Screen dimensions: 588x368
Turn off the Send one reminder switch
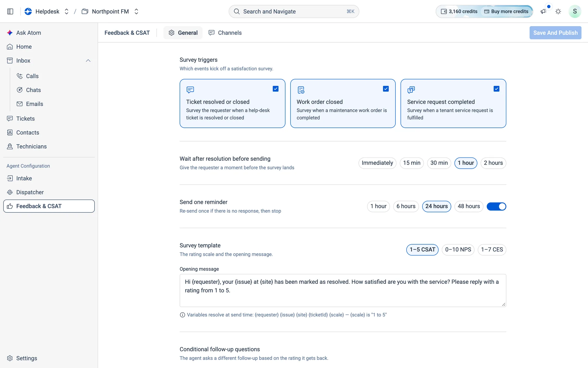point(496,206)
